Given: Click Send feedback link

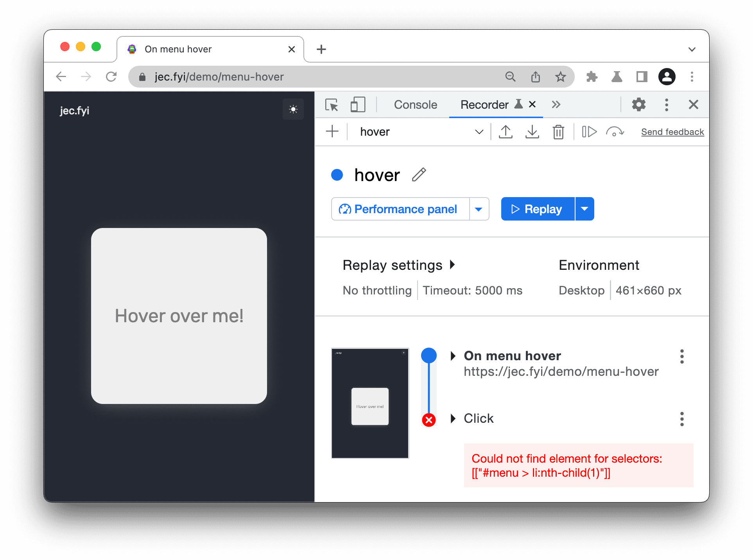Looking at the screenshot, I should coord(672,131).
